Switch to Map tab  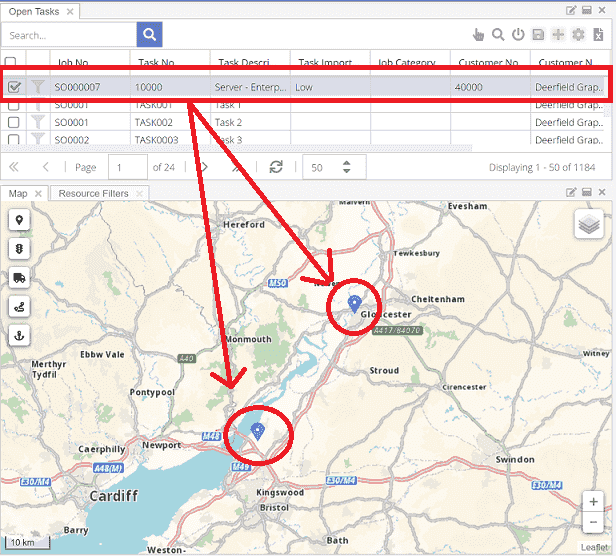point(18,193)
